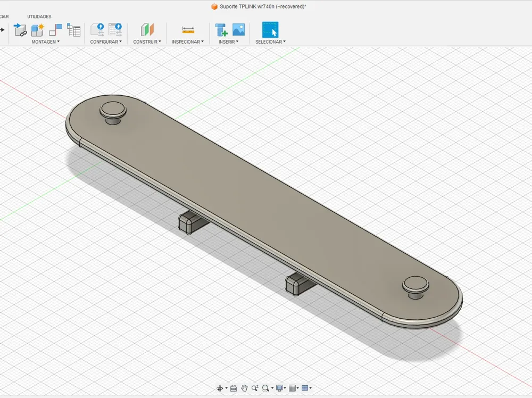Click the Joint Origin icon in Montagem
The height and width of the screenshot is (398, 532).
coord(56,30)
